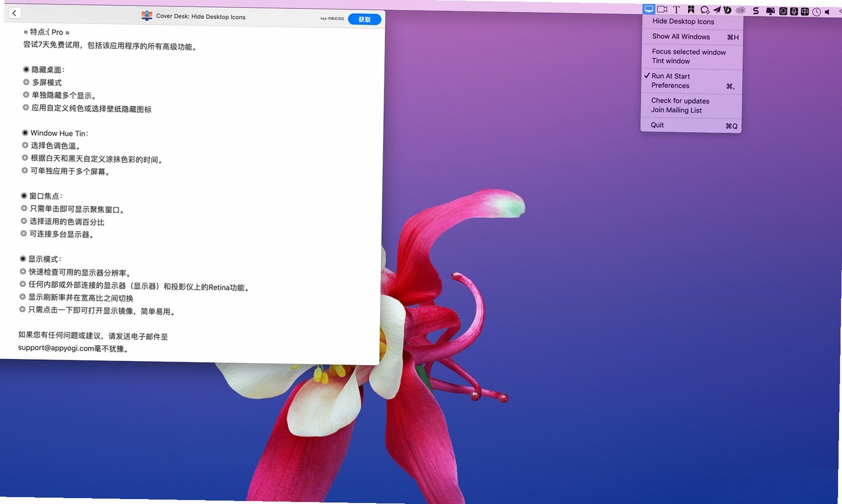This screenshot has height=504, width=842.
Task: Click the line starting '尝试7天免费试用'
Action: [110, 46]
